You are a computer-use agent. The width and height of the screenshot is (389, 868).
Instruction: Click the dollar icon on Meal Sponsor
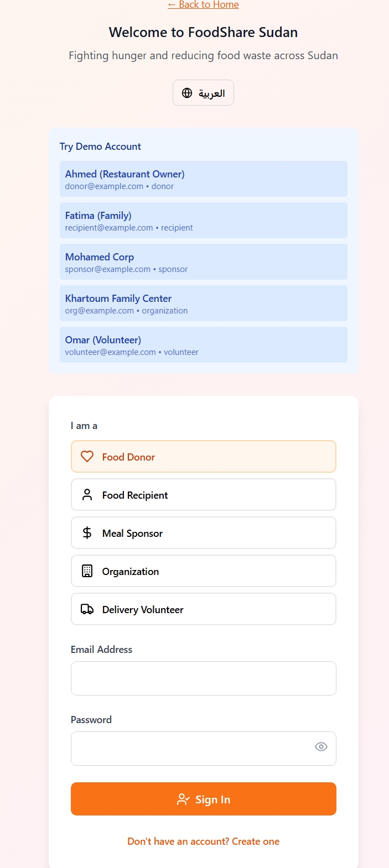(87, 532)
